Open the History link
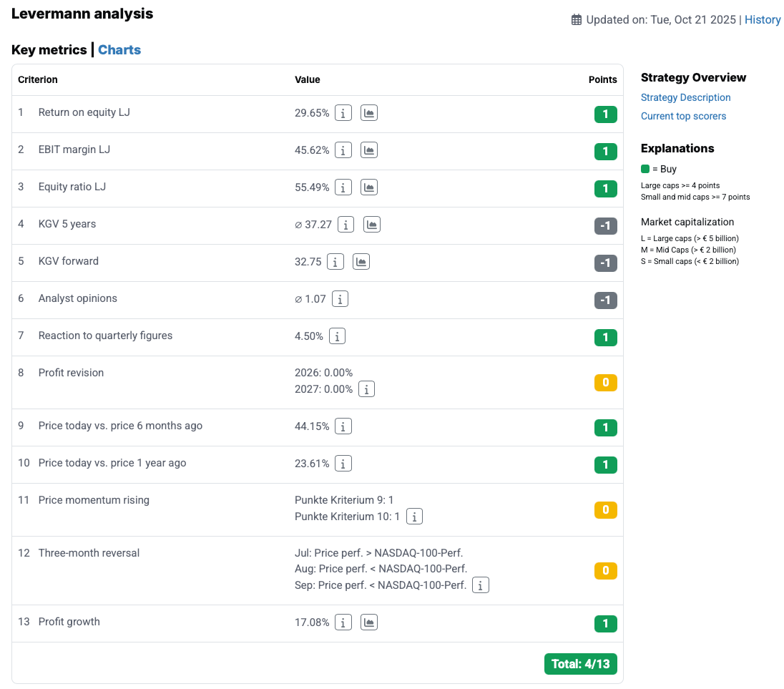This screenshot has width=784, height=689. (x=763, y=20)
